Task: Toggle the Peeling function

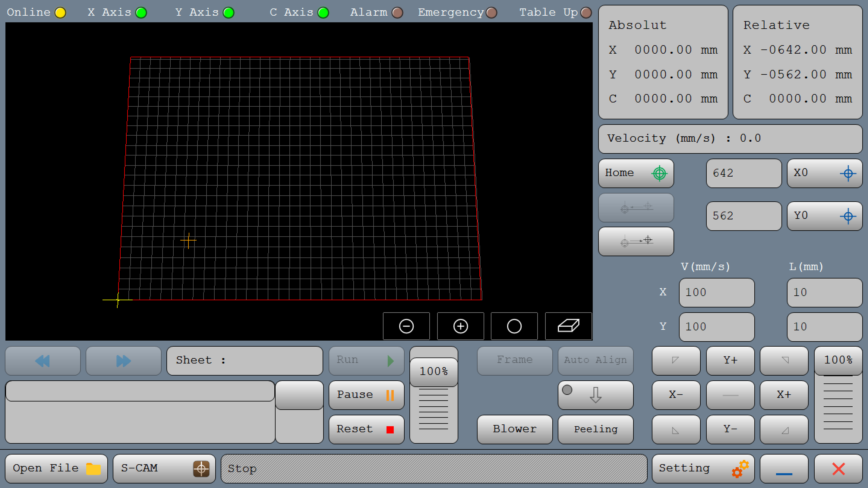Action: click(x=595, y=430)
